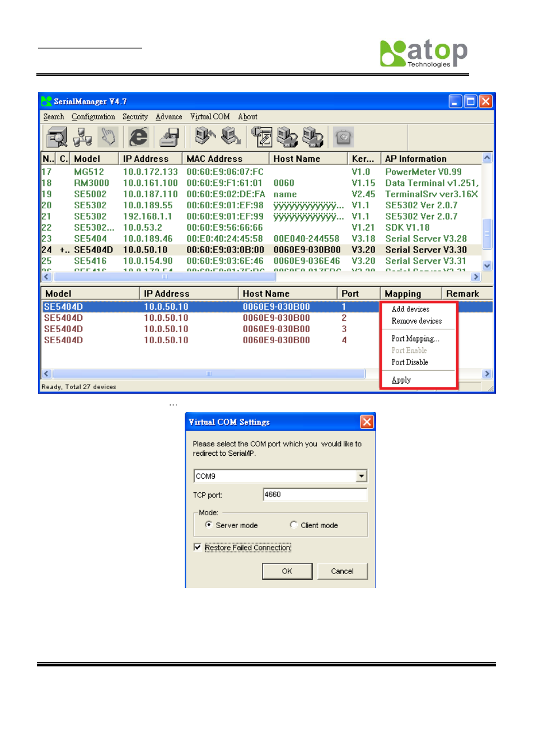Image resolution: width=534 pixels, height=756 pixels.
Task: Select the SE5416 row with IP 10.0.154.90
Action: pos(261,261)
